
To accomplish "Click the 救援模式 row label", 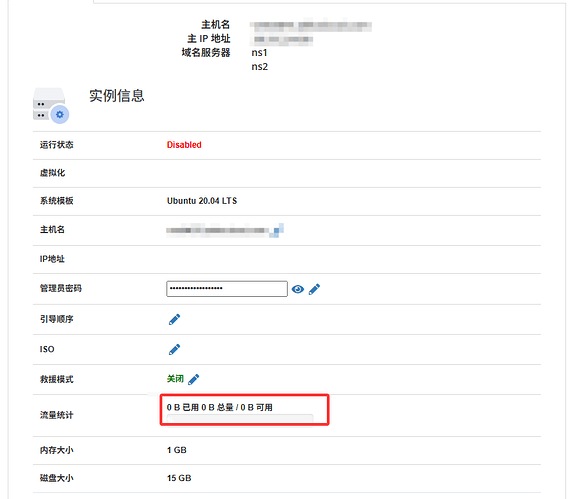I will coord(56,380).
